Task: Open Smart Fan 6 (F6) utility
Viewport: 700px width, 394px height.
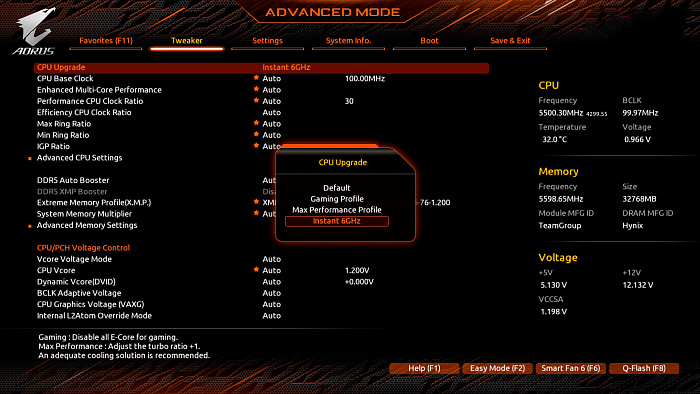Action: tap(571, 368)
